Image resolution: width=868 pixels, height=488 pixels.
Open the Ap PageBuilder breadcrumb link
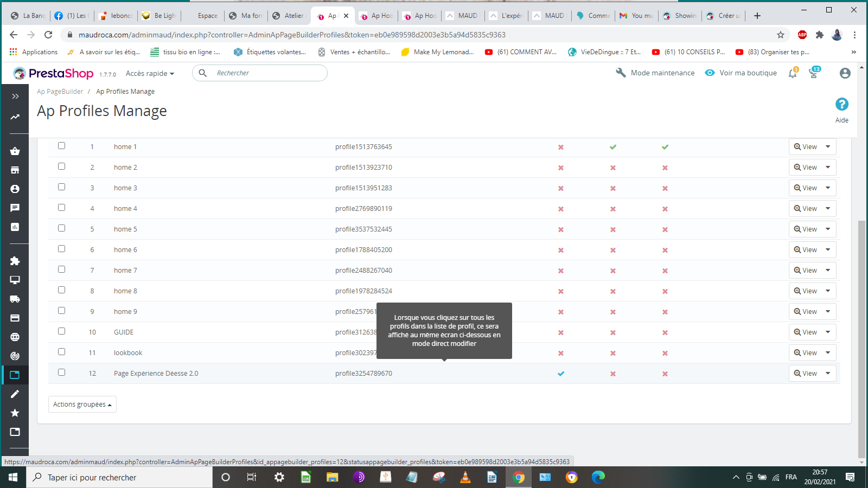[60, 92]
